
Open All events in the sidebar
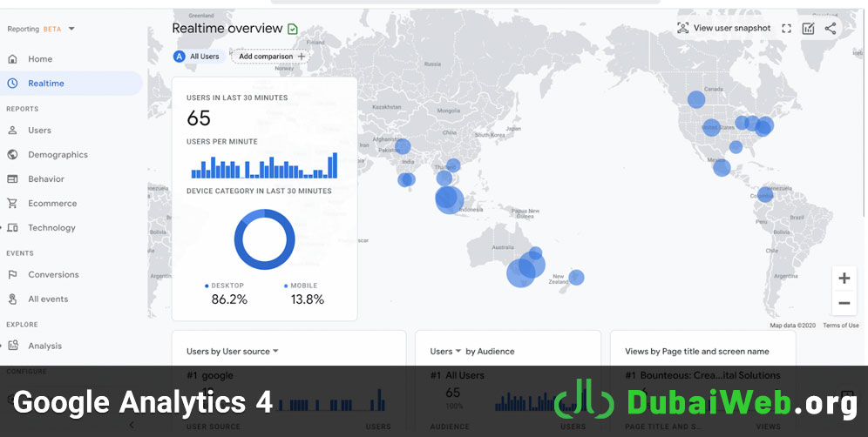(48, 299)
